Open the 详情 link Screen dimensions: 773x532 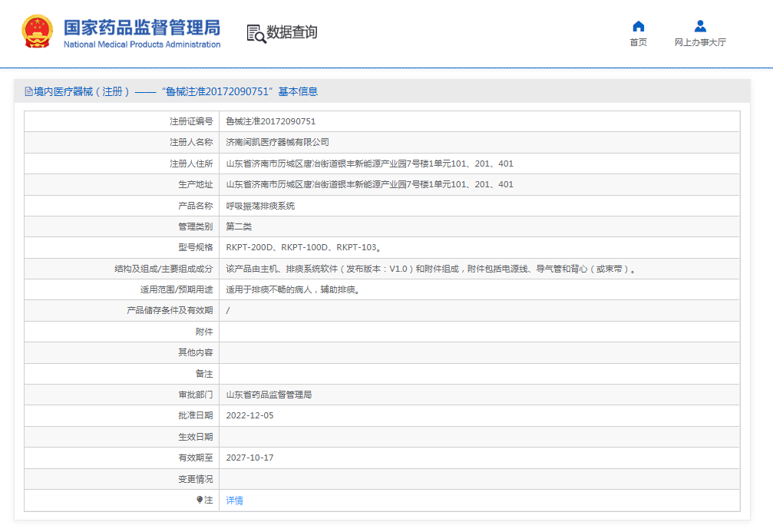click(x=234, y=501)
